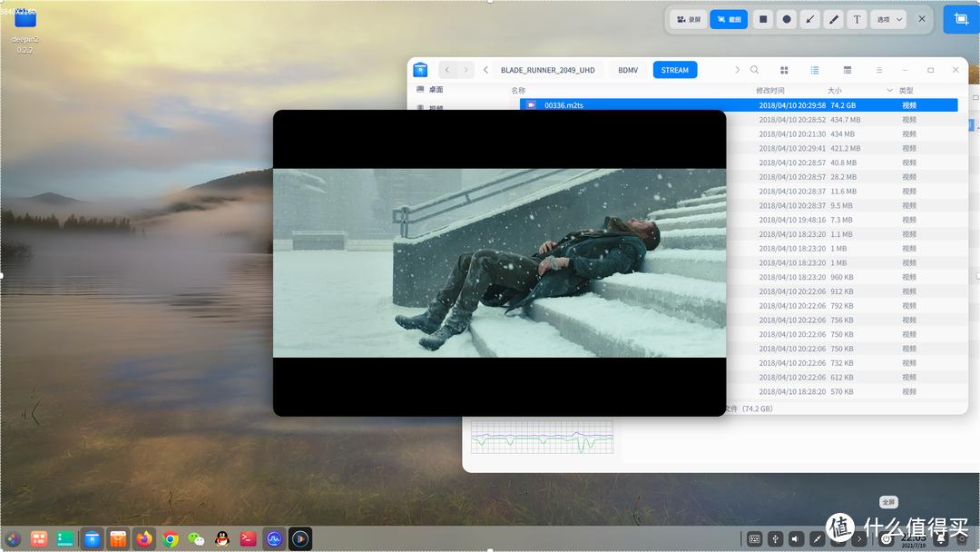
Task: Open the 选项 options dropdown
Action: [x=887, y=19]
